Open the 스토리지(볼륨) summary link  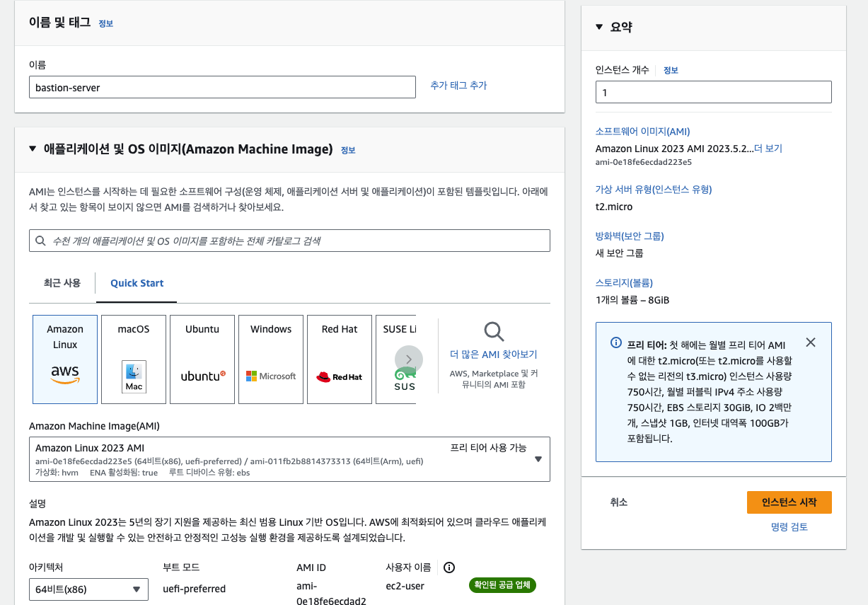624,282
